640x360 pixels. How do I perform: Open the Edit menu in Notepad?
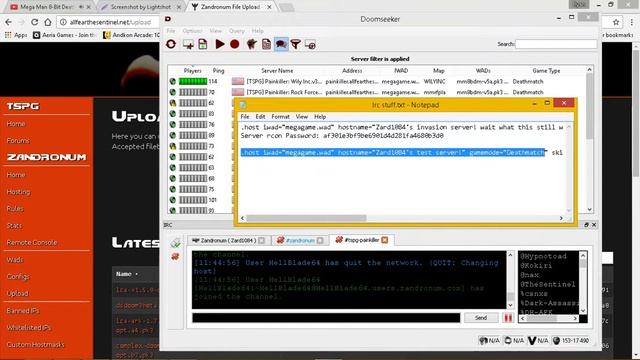tap(260, 116)
